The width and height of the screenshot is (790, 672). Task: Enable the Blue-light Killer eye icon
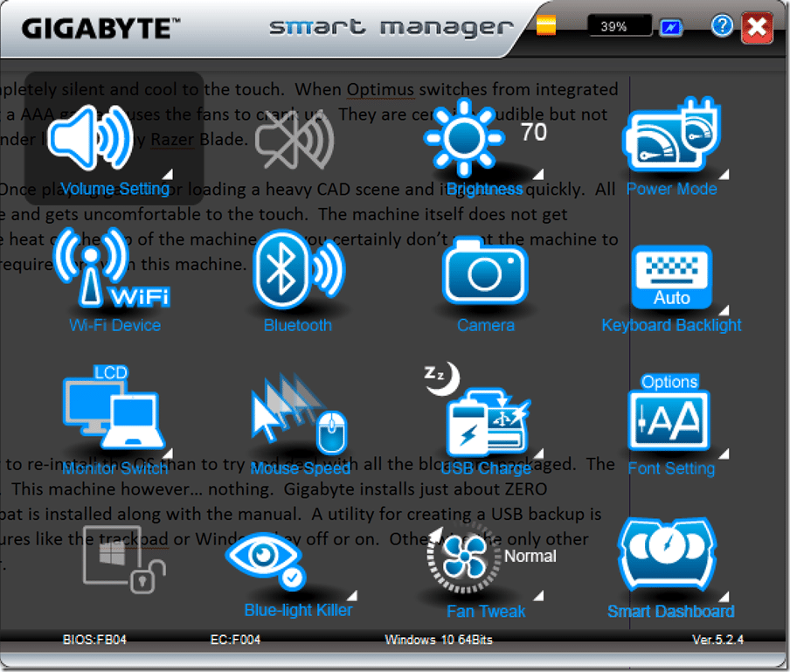pos(266,560)
